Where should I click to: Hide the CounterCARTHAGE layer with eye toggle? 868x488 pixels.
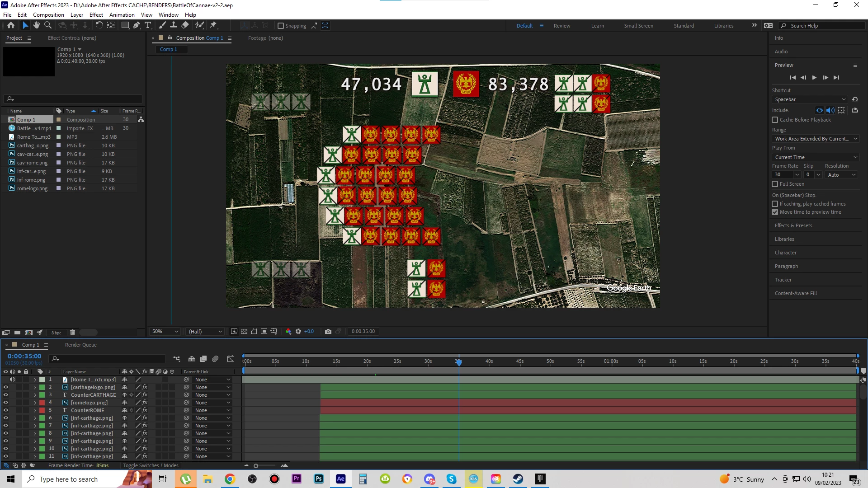[x=6, y=395]
